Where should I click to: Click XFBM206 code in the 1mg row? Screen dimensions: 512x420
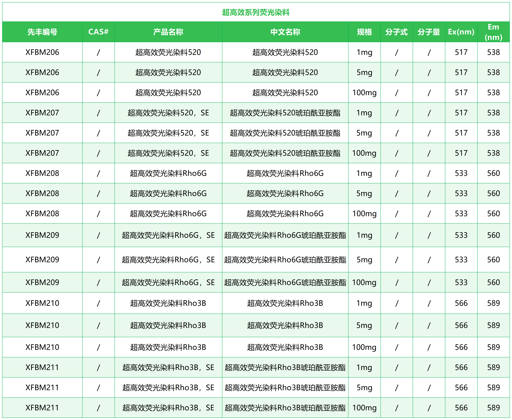tap(42, 52)
